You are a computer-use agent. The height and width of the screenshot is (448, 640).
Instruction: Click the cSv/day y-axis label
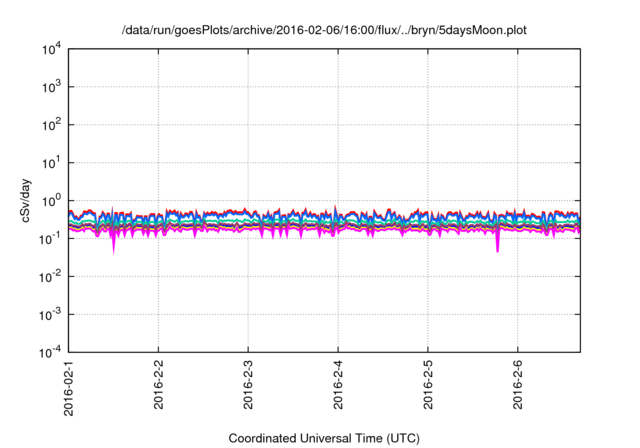(26, 200)
